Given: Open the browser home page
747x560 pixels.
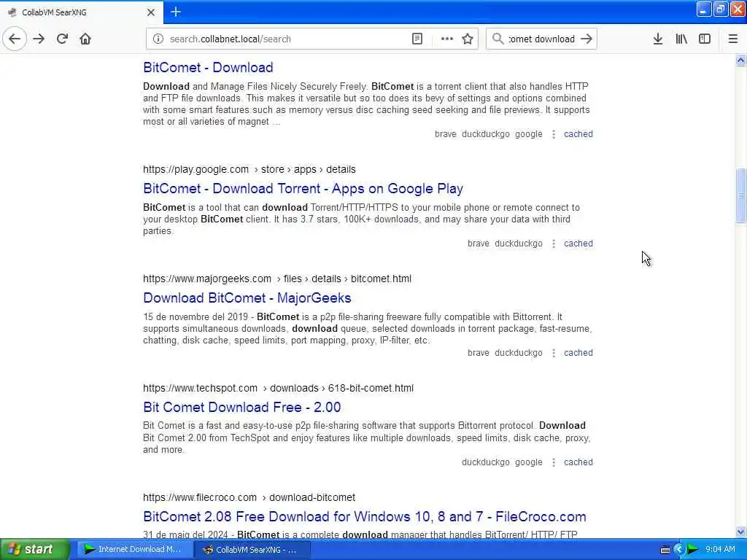Looking at the screenshot, I should tap(85, 39).
